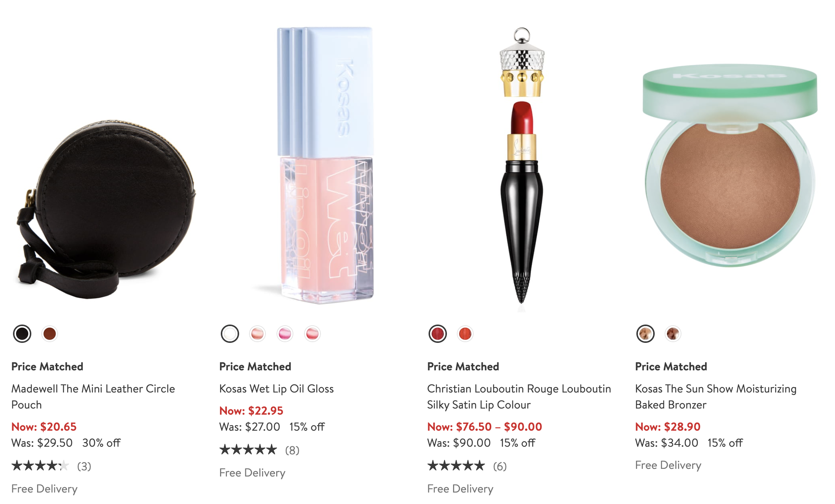Choose the orange-red Louboutin lipstick swatch
The height and width of the screenshot is (504, 835).
(465, 334)
